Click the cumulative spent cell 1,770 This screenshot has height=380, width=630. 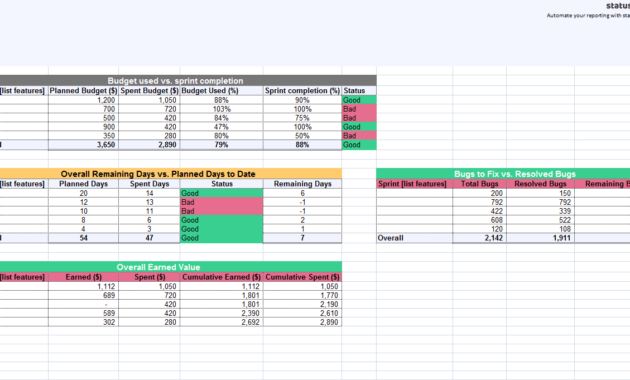click(x=302, y=295)
